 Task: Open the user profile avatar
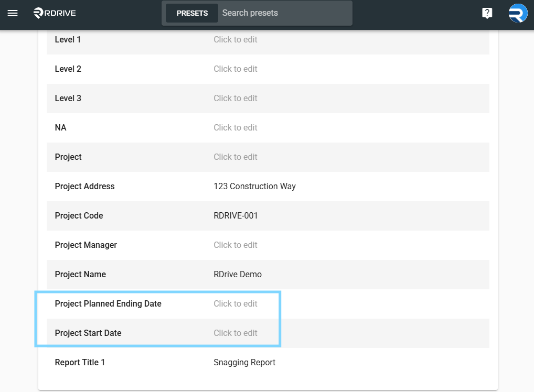tap(518, 13)
